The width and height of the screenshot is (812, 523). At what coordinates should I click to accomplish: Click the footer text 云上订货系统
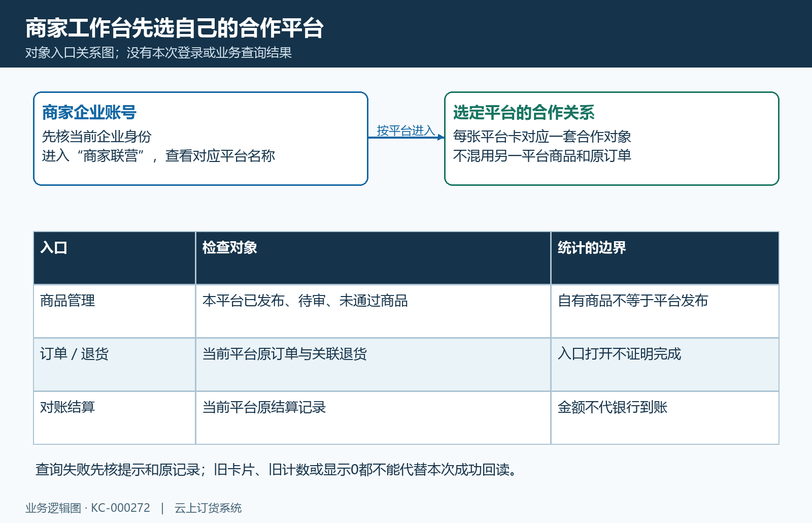(x=208, y=508)
